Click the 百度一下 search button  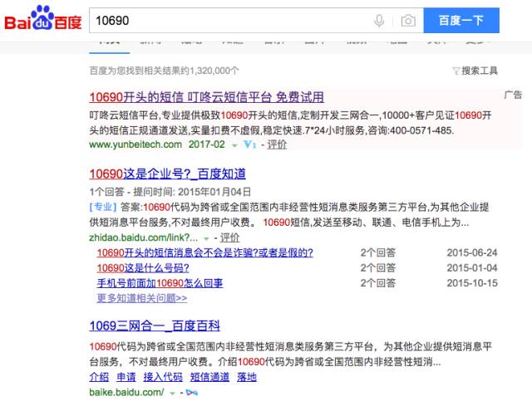pyautogui.click(x=461, y=20)
